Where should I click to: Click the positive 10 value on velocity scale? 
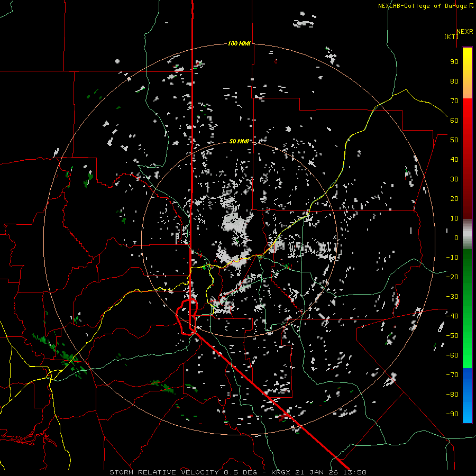click(x=454, y=218)
